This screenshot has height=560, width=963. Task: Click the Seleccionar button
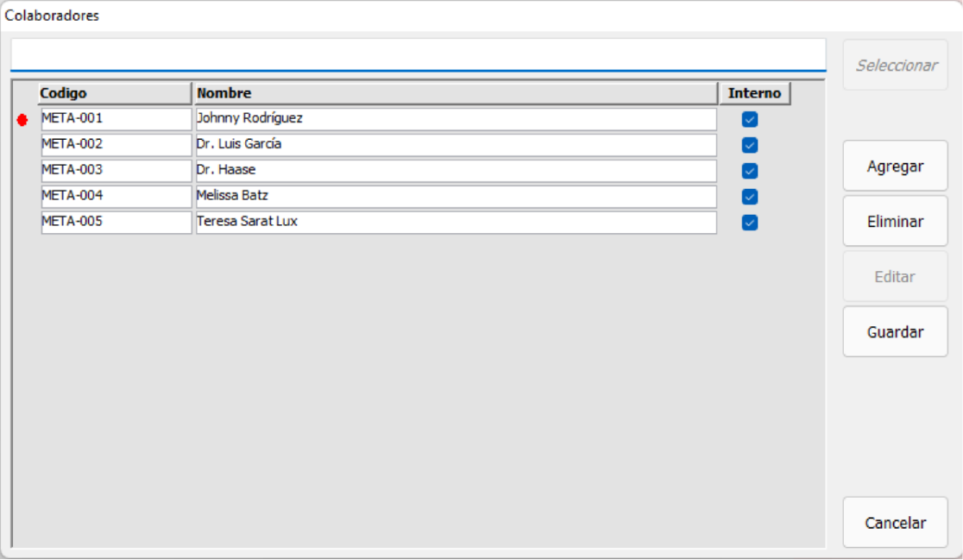tap(896, 66)
